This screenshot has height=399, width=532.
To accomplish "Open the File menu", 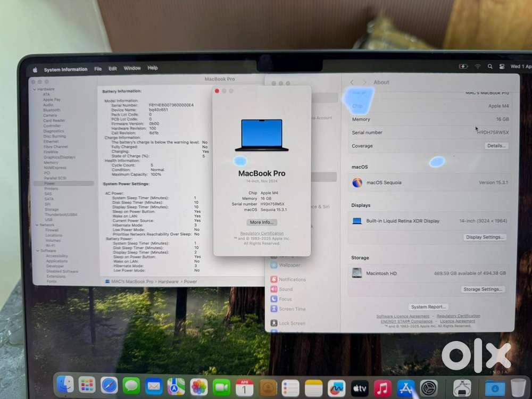I will tap(98, 69).
